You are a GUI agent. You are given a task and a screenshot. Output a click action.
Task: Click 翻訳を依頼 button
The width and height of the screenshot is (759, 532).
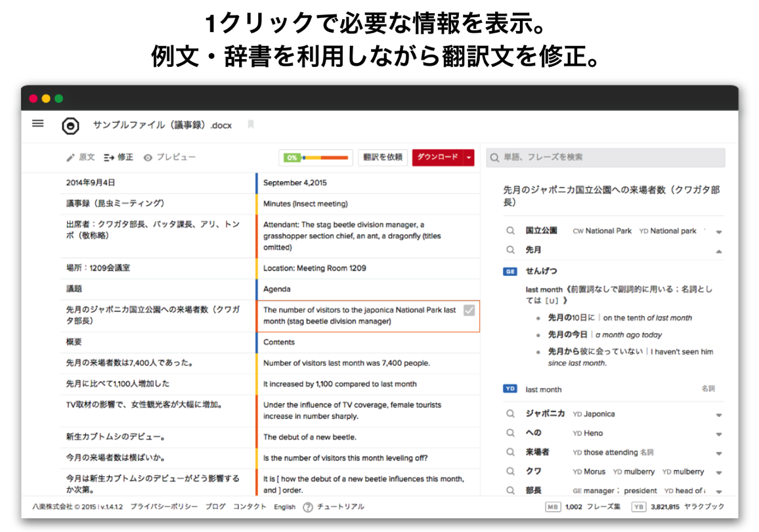click(383, 158)
